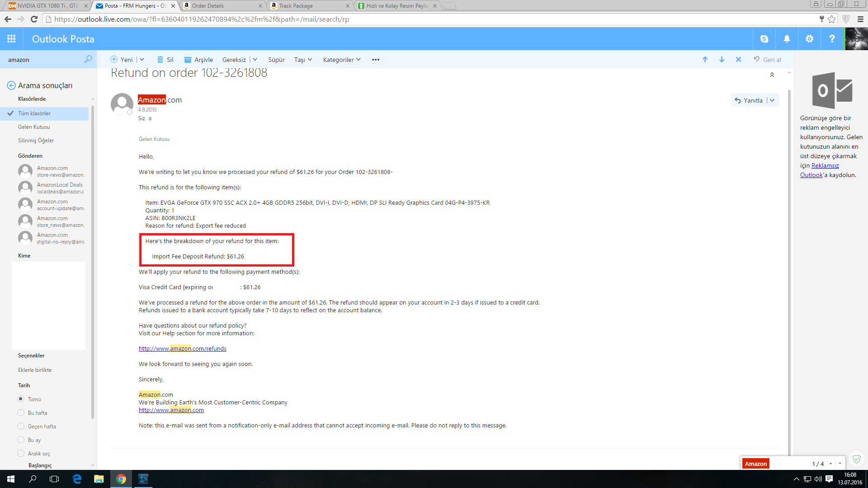Open Task View on taskbar
This screenshot has width=868, height=488.
pos(54,479)
